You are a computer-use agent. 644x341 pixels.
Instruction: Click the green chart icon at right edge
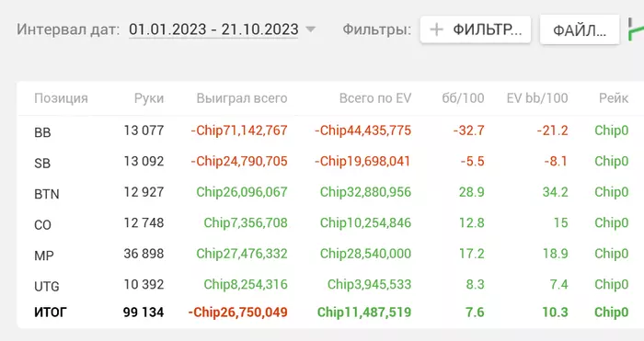(637, 29)
